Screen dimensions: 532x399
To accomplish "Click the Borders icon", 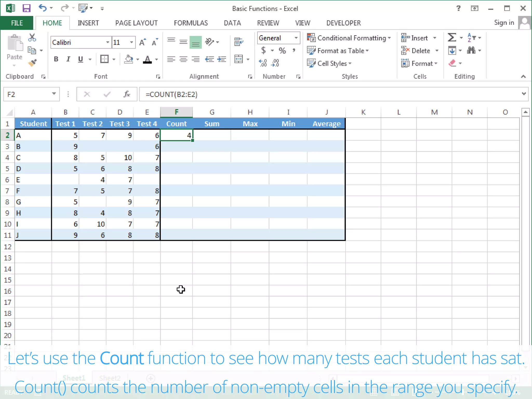I will [104, 59].
